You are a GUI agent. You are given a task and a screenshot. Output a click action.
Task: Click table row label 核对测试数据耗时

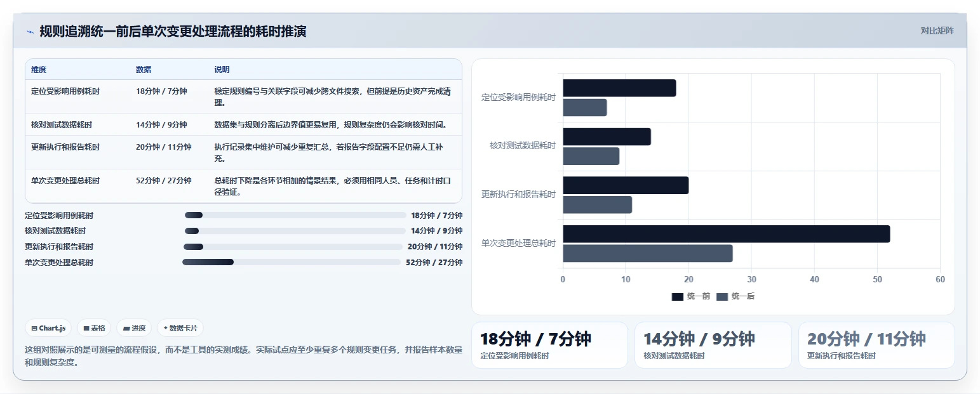coord(62,125)
